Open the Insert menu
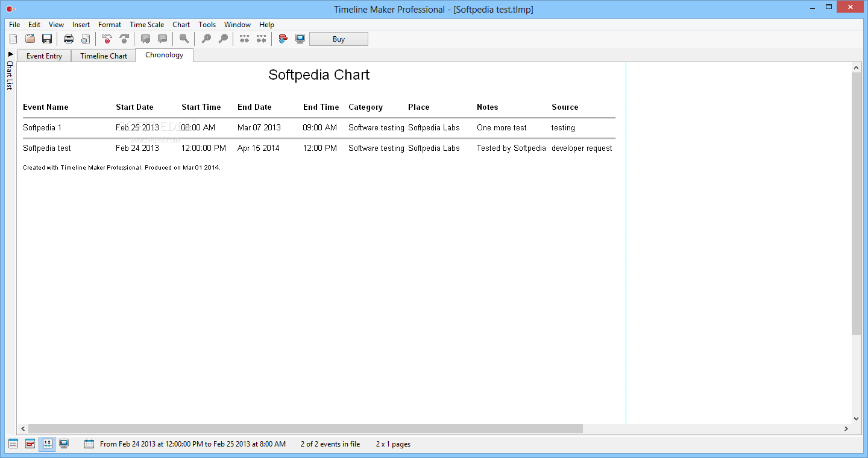This screenshot has width=868, height=458. pyautogui.click(x=81, y=25)
